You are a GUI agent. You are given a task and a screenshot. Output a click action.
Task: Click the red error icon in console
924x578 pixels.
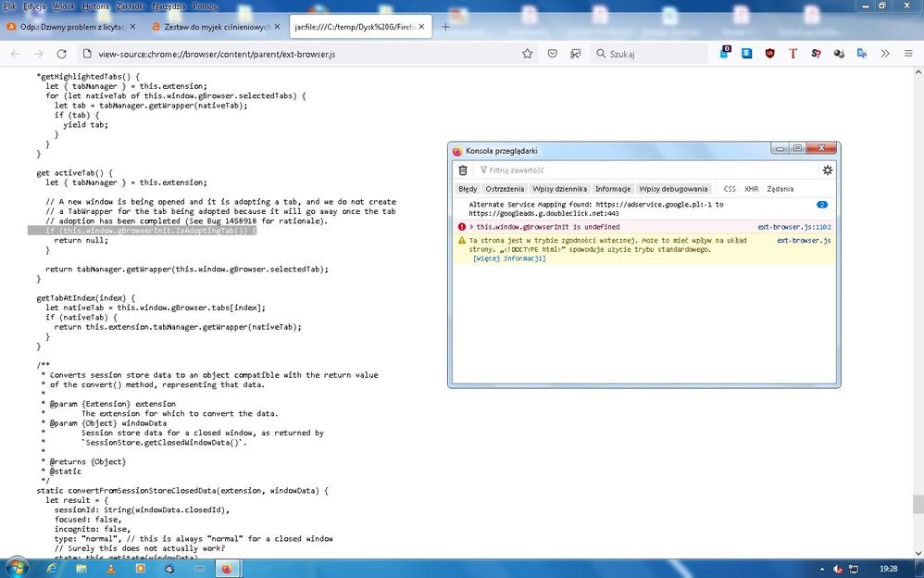click(x=462, y=227)
